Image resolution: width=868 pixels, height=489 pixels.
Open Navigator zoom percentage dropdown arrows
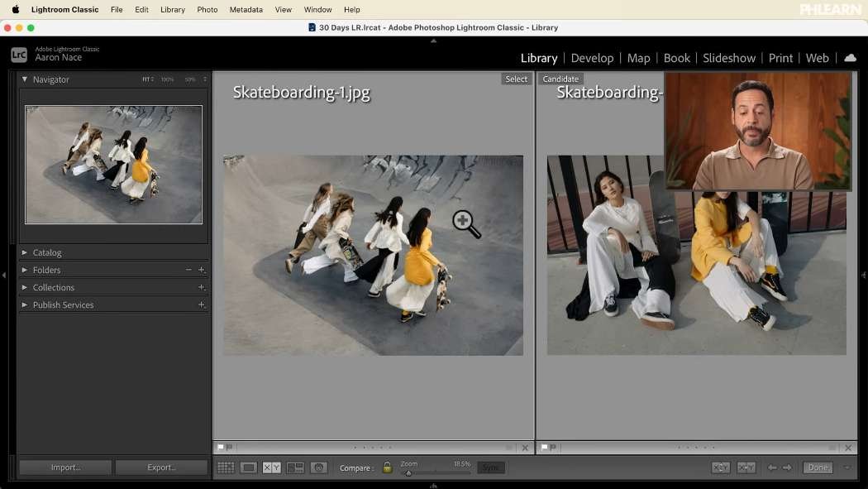coord(205,79)
